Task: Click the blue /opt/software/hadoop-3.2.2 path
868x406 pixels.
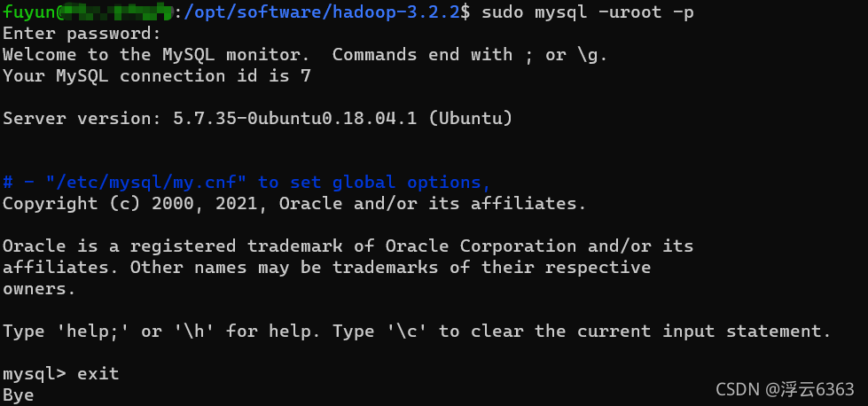Action: (322, 12)
